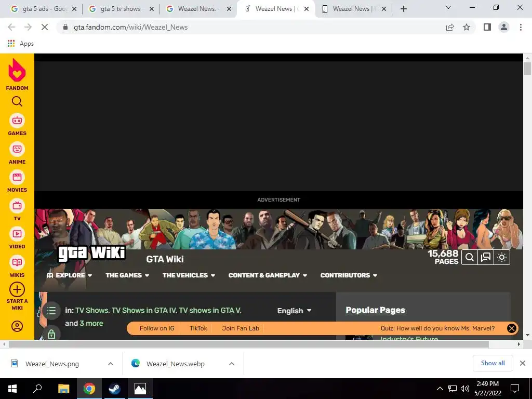
Task: Open the Weazel_News.png downloaded file
Action: 52,364
